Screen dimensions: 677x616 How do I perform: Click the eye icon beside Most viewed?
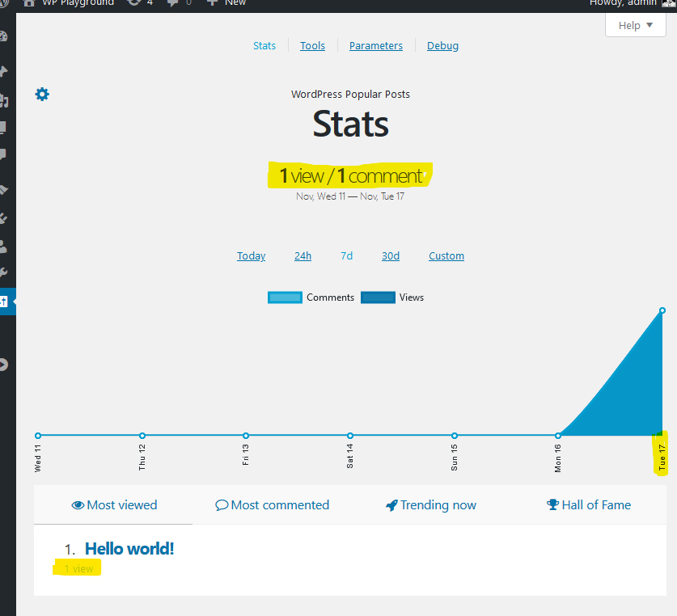pyautogui.click(x=78, y=505)
